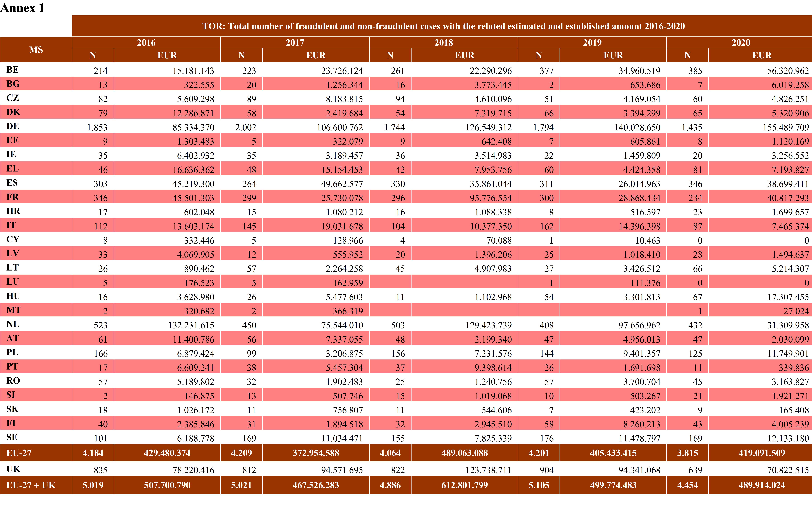
Task: Click Estonia's value 1.303.483
Action: tap(196, 141)
